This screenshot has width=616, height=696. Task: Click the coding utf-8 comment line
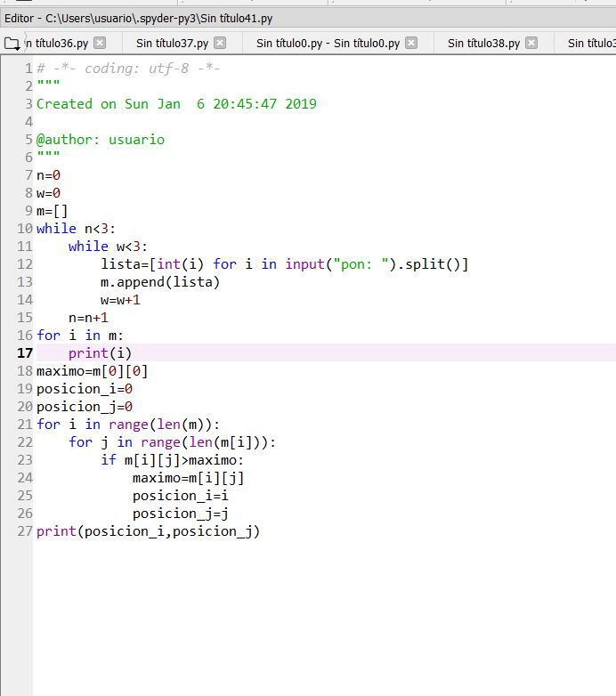tap(128, 69)
